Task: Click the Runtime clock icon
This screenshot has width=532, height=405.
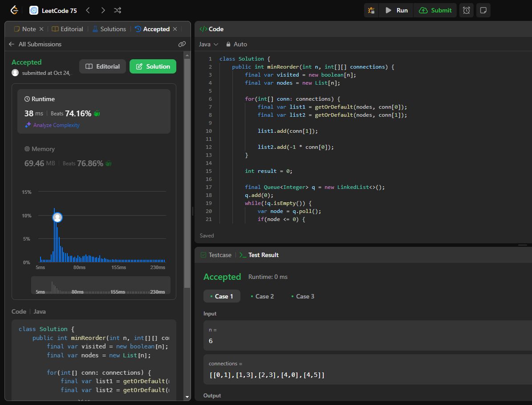Action: coord(27,99)
